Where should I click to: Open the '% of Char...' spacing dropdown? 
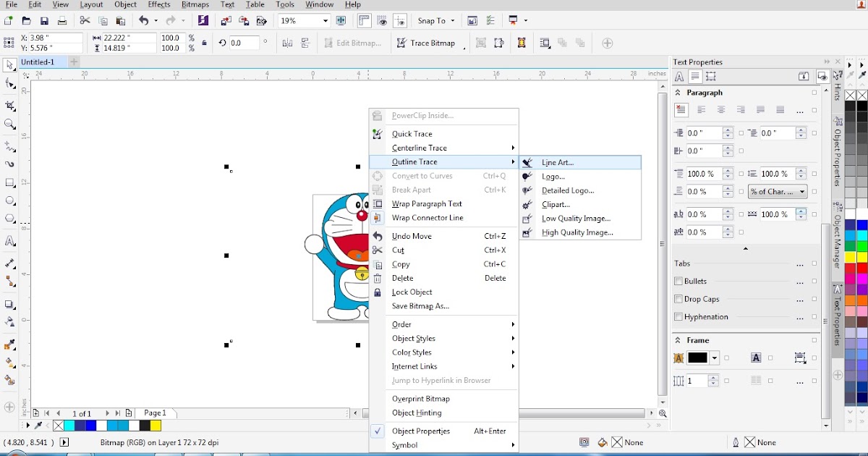point(778,192)
